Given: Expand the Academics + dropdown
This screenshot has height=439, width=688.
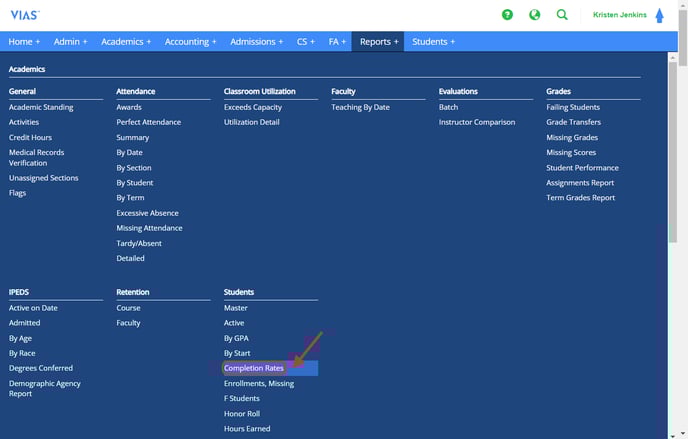Looking at the screenshot, I should click(125, 42).
